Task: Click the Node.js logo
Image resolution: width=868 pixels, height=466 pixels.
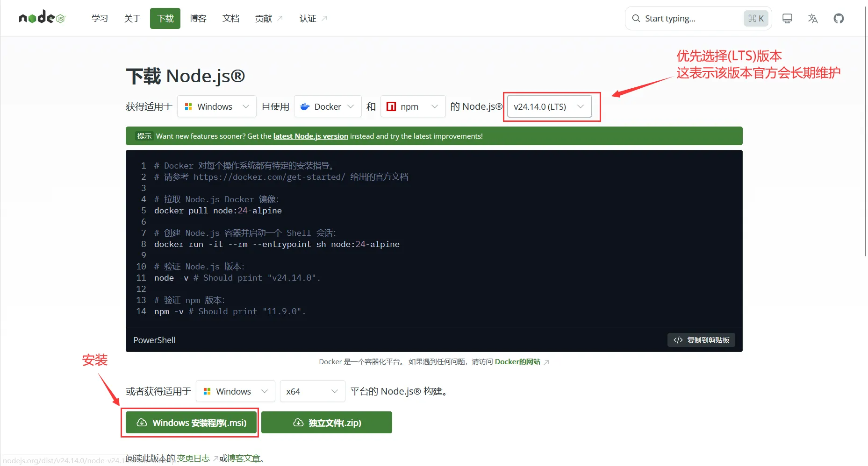Action: [42, 17]
